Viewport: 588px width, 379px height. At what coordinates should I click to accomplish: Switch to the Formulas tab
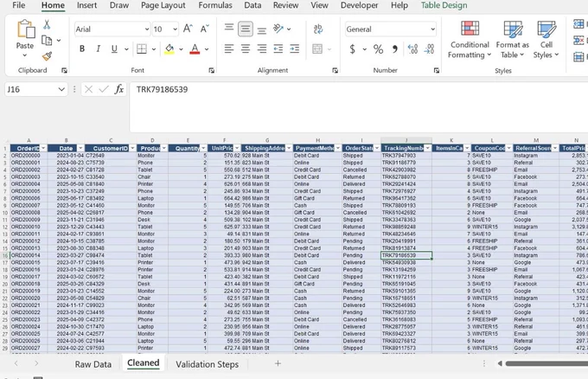215,5
